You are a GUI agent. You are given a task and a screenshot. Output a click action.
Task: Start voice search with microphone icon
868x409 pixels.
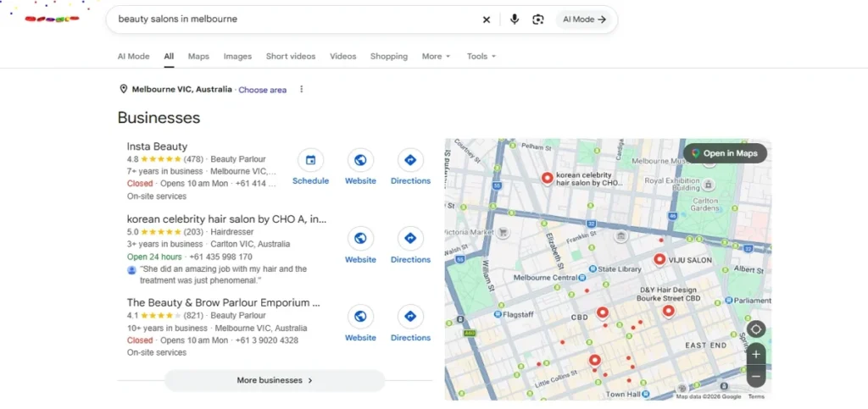[515, 19]
